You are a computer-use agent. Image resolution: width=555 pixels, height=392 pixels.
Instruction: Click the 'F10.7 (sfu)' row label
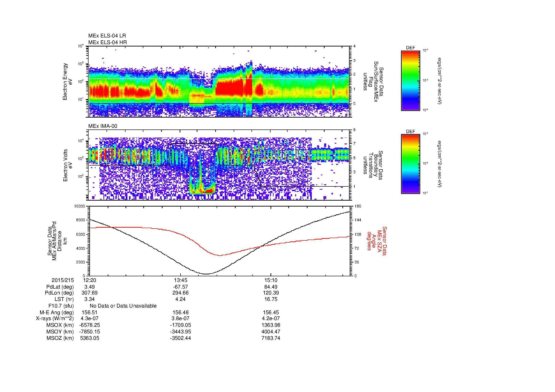pos(61,306)
